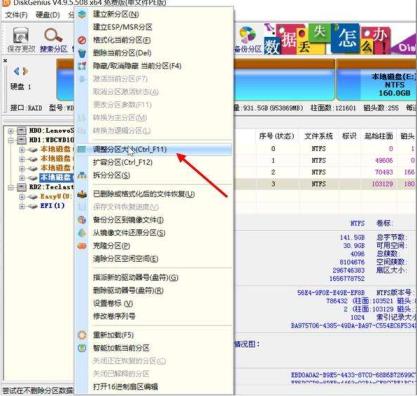This screenshot has width=417, height=396.
Task: Click the 格式化当前分区 red icon
Action: (x=82, y=40)
